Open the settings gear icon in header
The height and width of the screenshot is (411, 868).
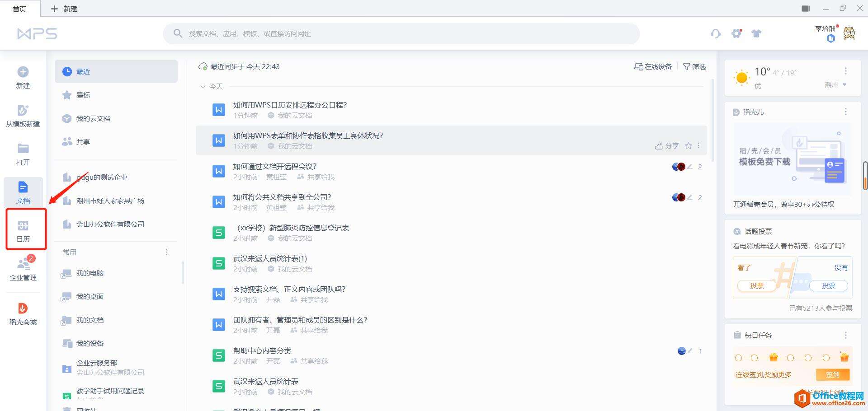(737, 33)
